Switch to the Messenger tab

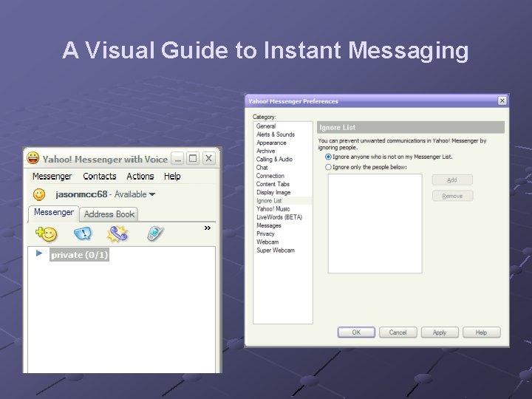pos(54,213)
